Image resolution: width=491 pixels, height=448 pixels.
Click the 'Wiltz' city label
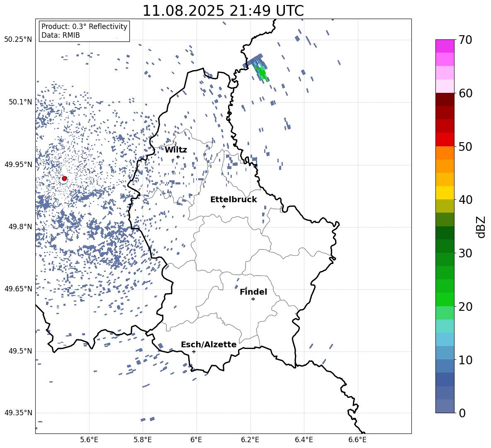(176, 150)
